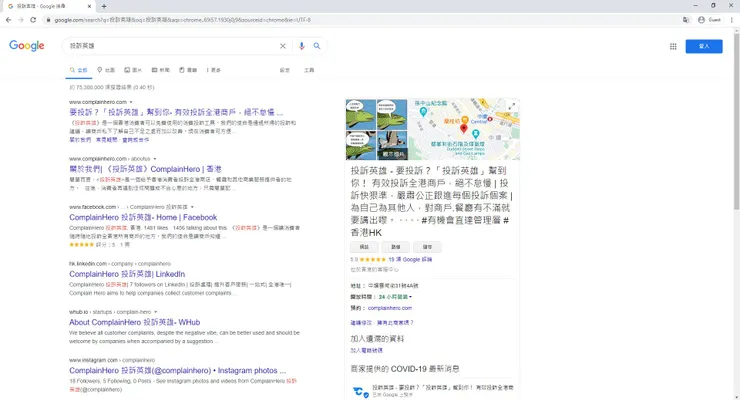The width and height of the screenshot is (740, 400).
Task: Open the search Settings menu
Action: [x=285, y=70]
